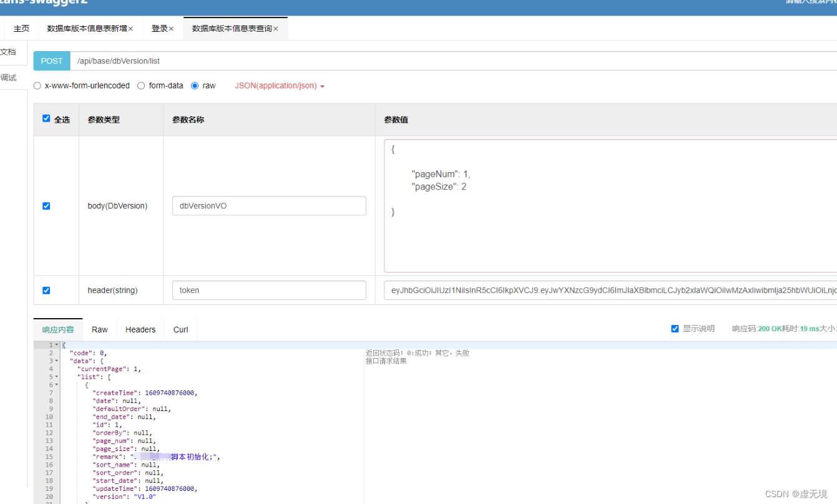Click the "sort_name": null line
The height and width of the screenshot is (504, 837).
pos(125,465)
